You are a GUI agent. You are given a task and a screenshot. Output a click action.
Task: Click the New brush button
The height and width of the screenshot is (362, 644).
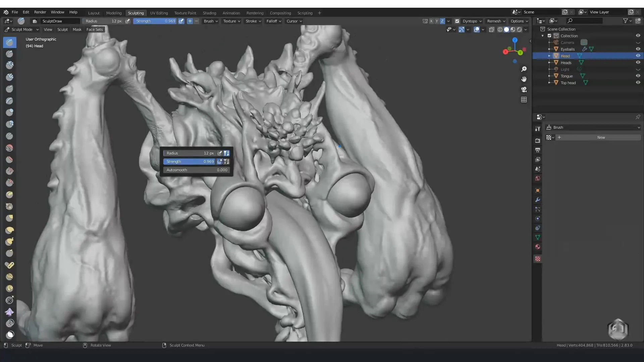coord(600,137)
